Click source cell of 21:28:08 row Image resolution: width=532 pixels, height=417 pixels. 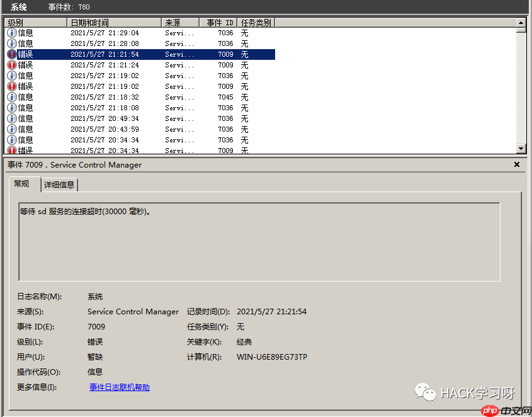(x=179, y=43)
